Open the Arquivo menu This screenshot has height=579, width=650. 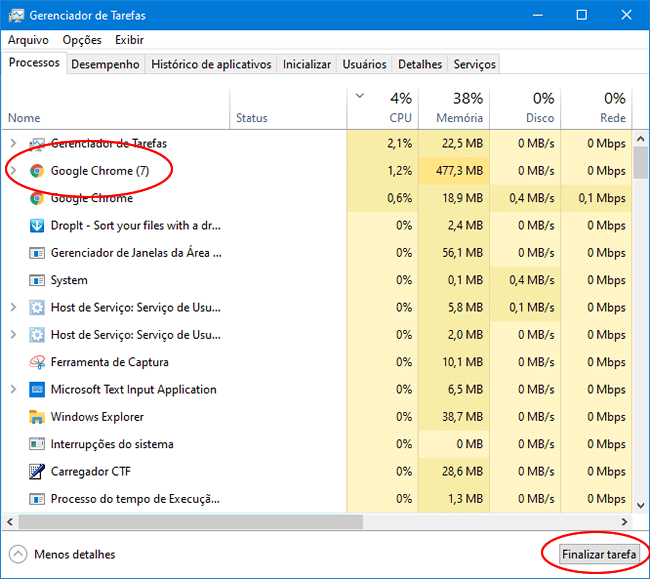coord(28,40)
